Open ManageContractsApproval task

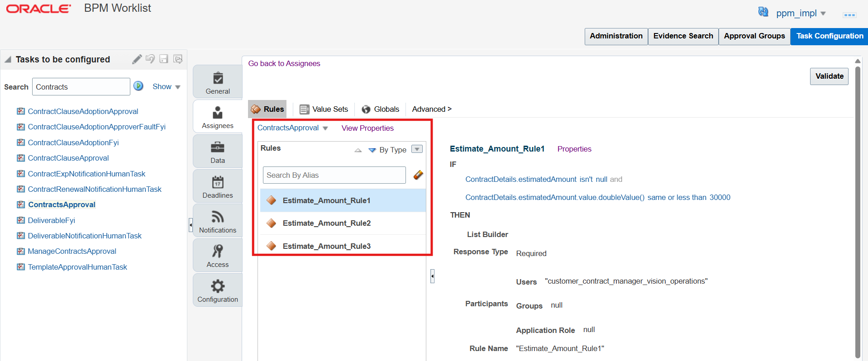72,251
